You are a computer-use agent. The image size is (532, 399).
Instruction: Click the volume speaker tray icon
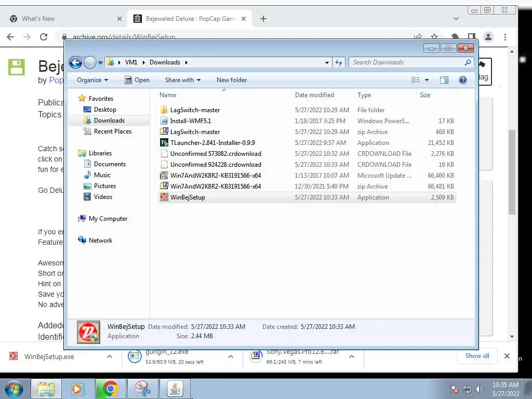[480, 389]
